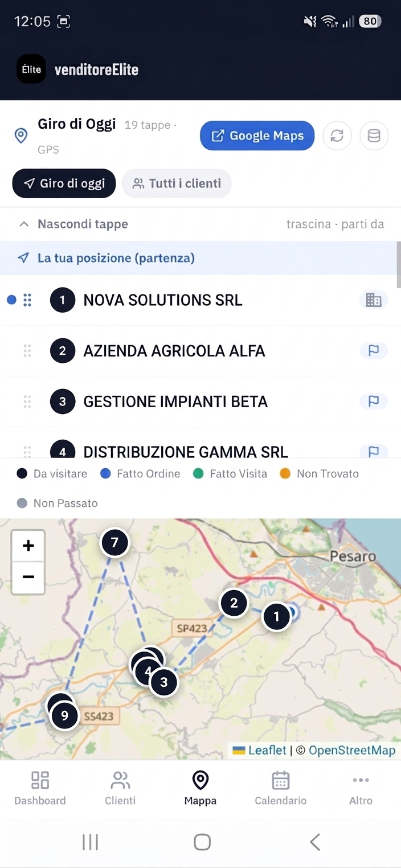Tap number badge 2 in the stop list

tap(63, 351)
